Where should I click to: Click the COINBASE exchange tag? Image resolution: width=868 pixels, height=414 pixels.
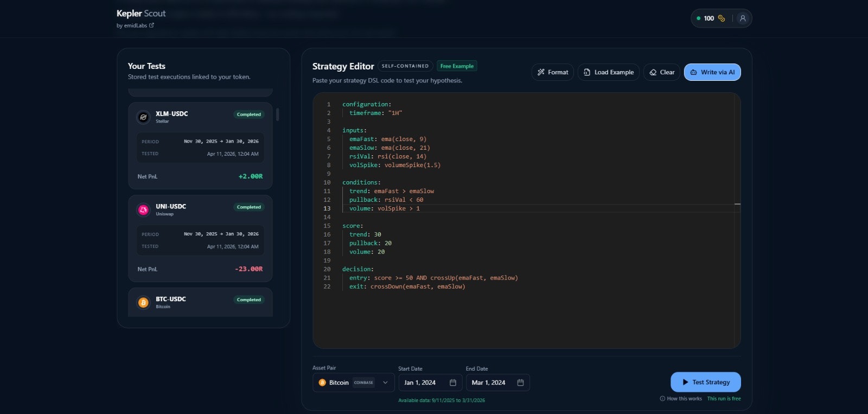pyautogui.click(x=363, y=383)
